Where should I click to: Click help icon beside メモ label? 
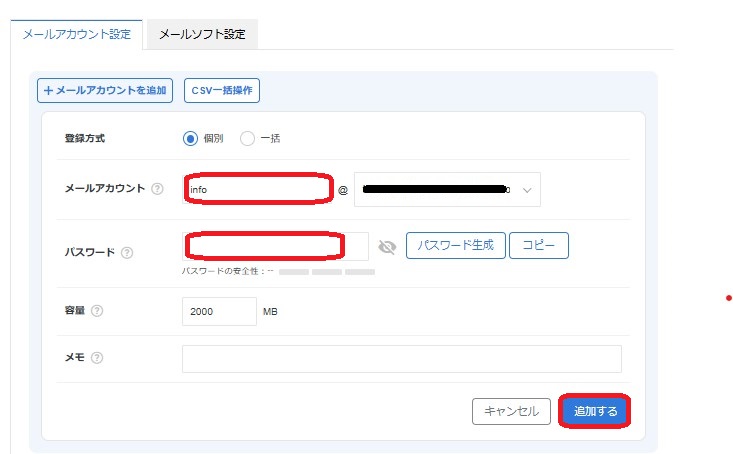(x=97, y=358)
